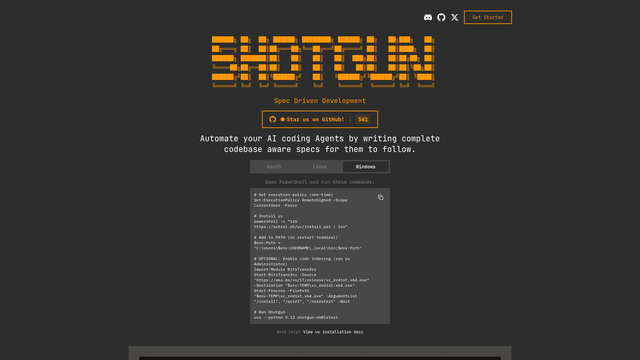
Task: Click the "uvx --python 3.12 shotgun-sh@latest" line
Action: point(296,317)
